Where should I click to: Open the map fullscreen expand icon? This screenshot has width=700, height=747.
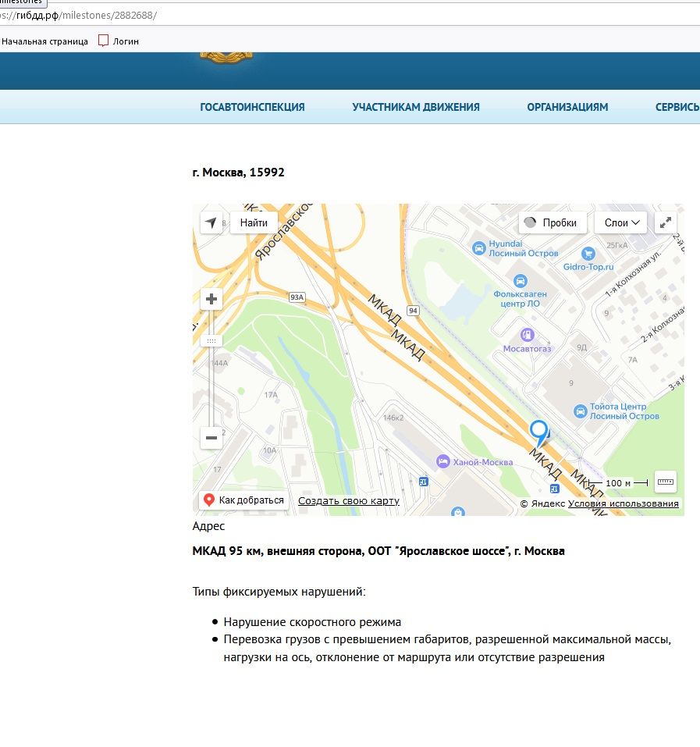pos(665,222)
